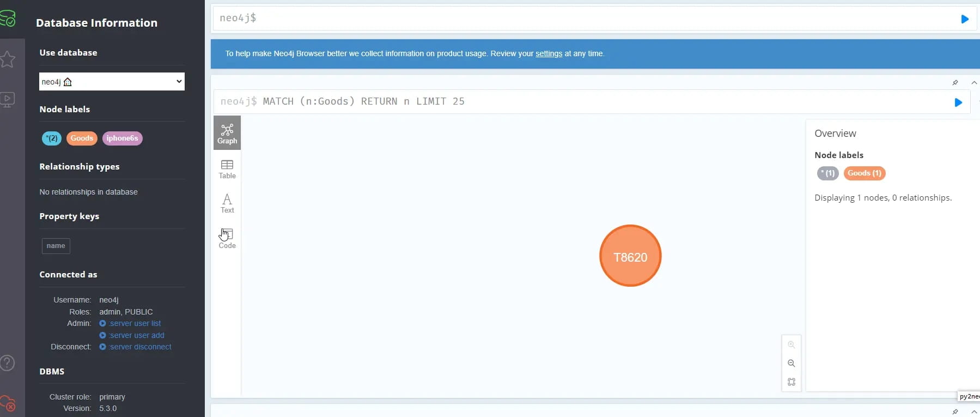Switch to Table view
This screenshot has height=417, width=980.
[x=227, y=169]
